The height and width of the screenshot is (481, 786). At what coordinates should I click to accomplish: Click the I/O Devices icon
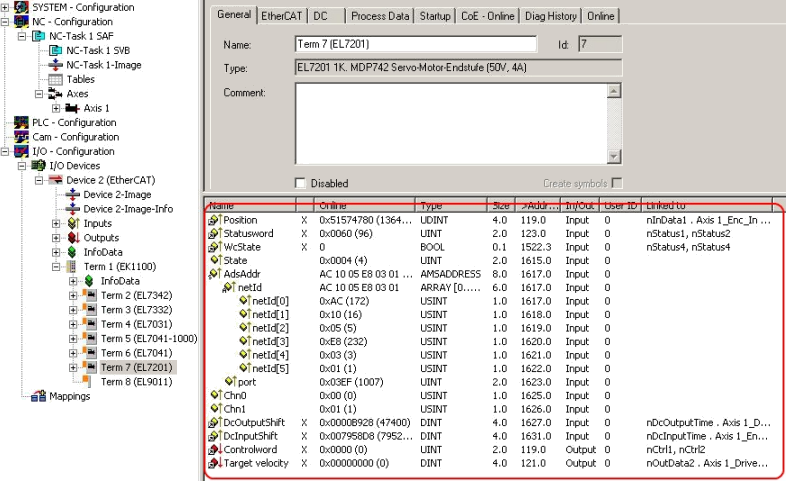click(39, 166)
